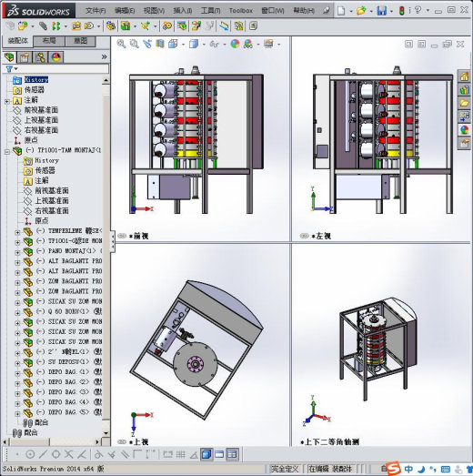Click the New document icon
Image resolution: width=473 pixels, height=476 pixels.
(x=341, y=11)
